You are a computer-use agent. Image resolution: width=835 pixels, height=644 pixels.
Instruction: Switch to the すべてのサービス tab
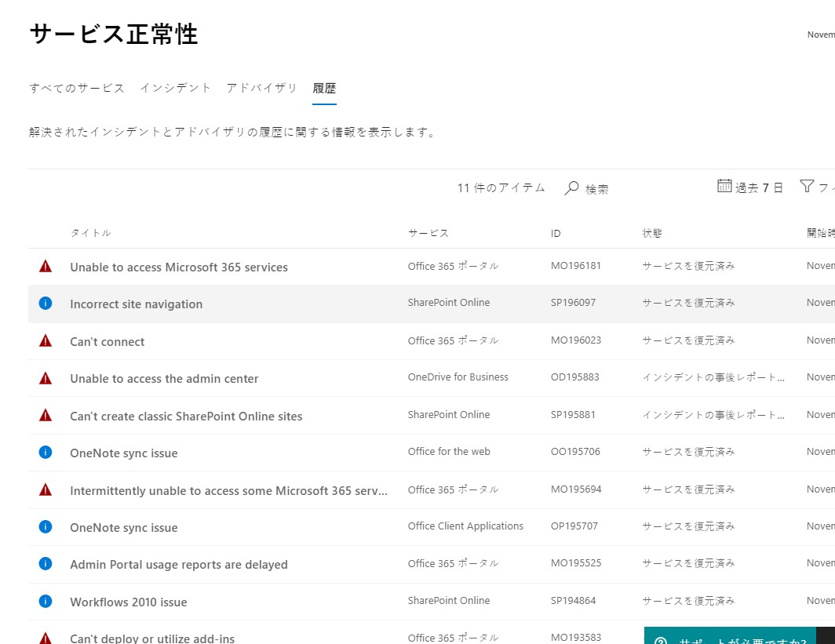click(x=77, y=88)
